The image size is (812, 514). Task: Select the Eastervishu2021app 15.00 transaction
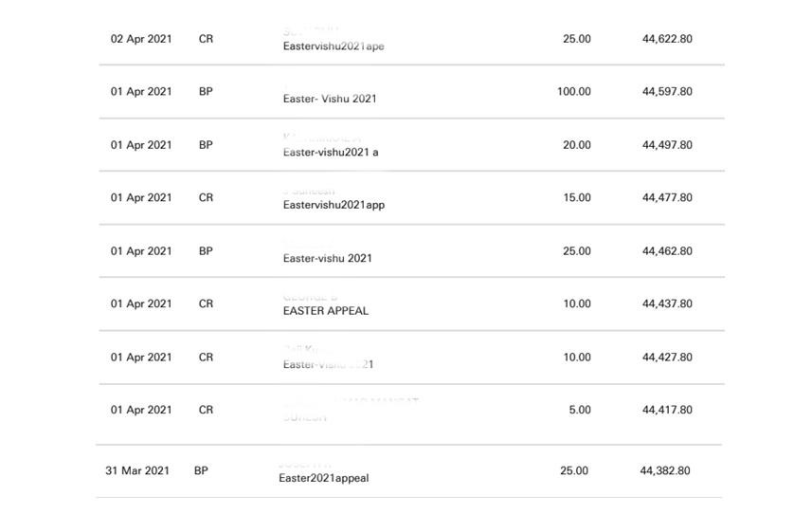click(x=412, y=198)
